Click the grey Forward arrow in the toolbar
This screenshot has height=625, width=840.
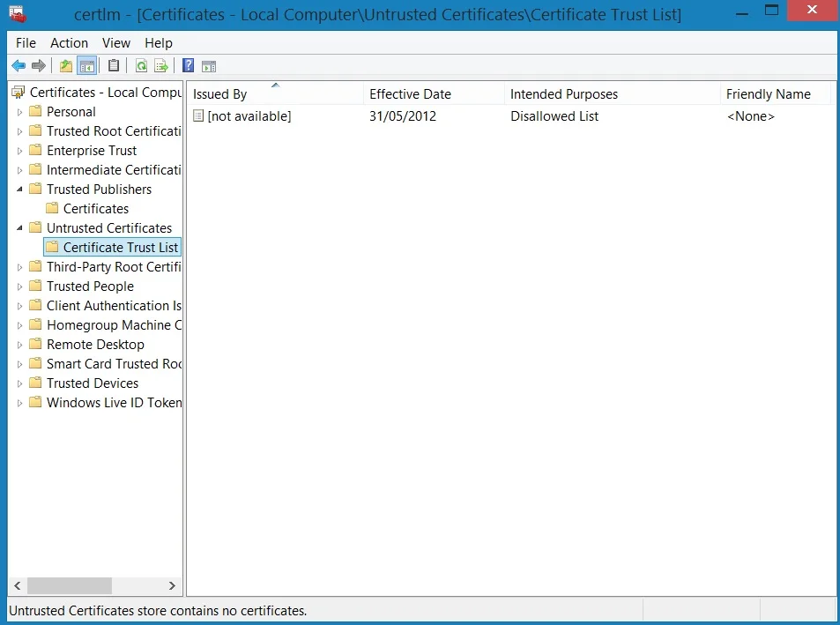click(x=39, y=66)
